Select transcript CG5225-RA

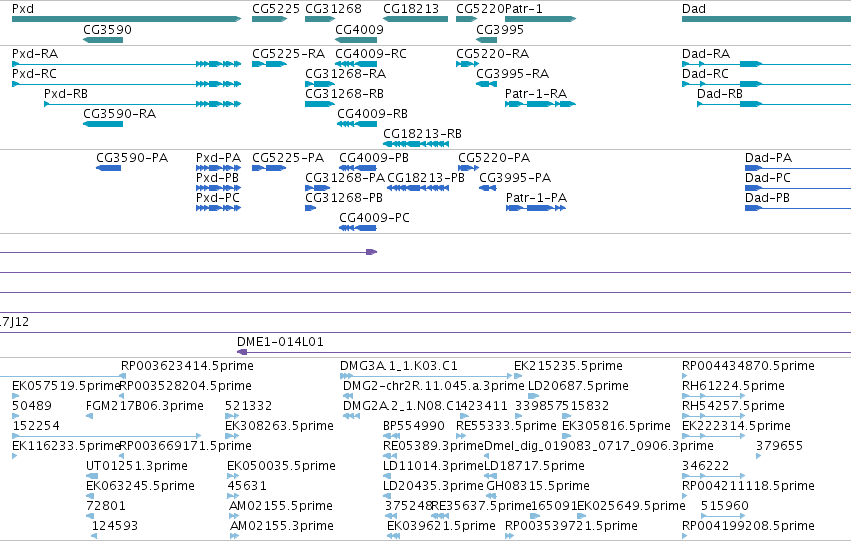288,54
